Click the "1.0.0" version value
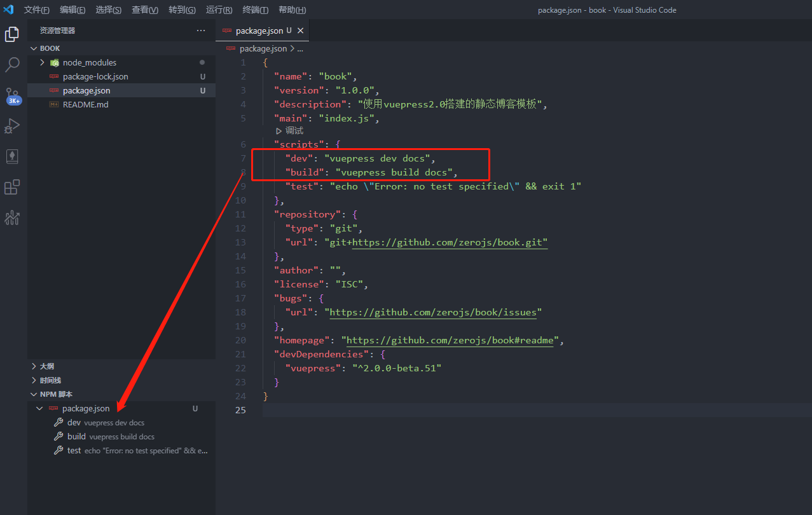The image size is (812, 515). click(x=355, y=90)
